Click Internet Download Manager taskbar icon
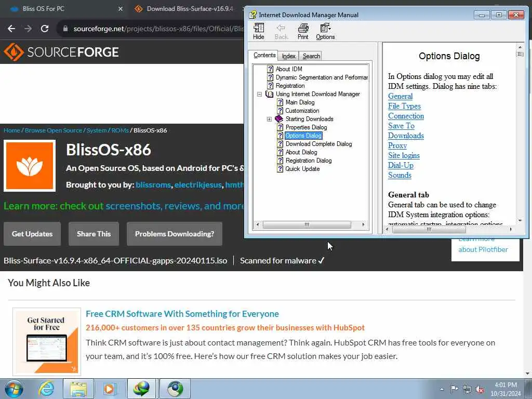532x399 pixels. [141, 389]
